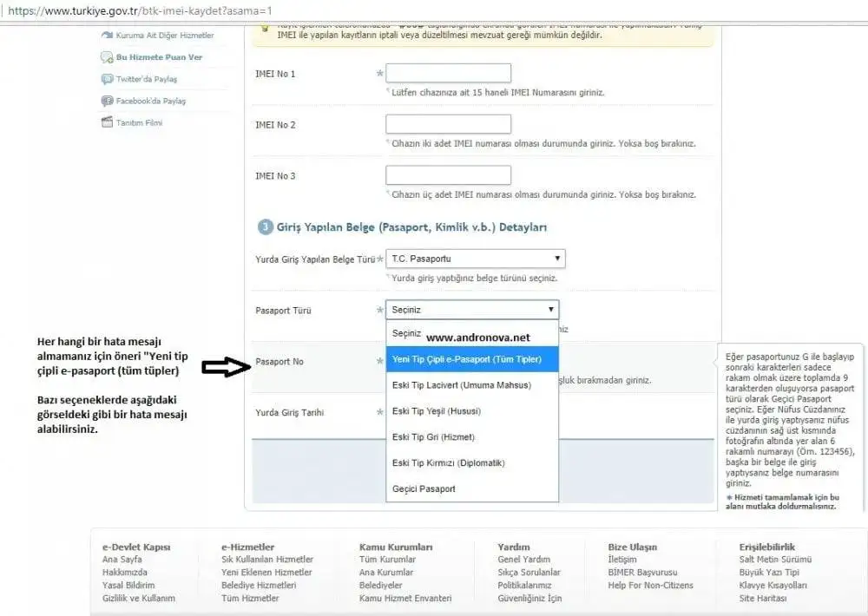Choose Eski Tip Kırmızı (Diplomatik) option
Image resolution: width=868 pixels, height=616 pixels.
[472, 463]
